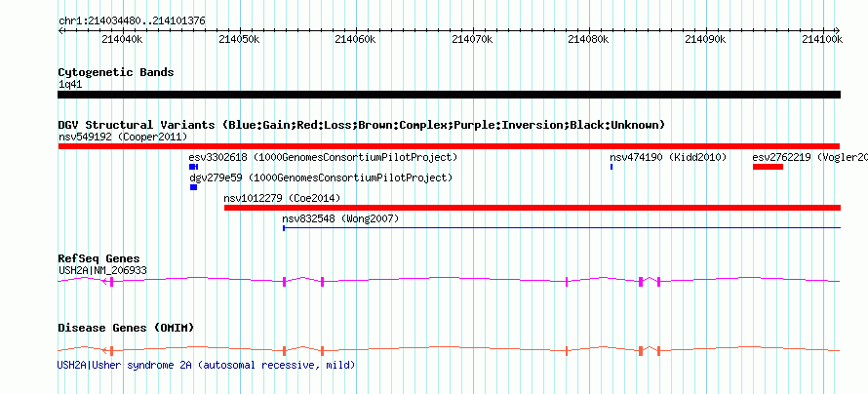
Task: Click the blue esv3302618 gain marker
Action: click(193, 167)
